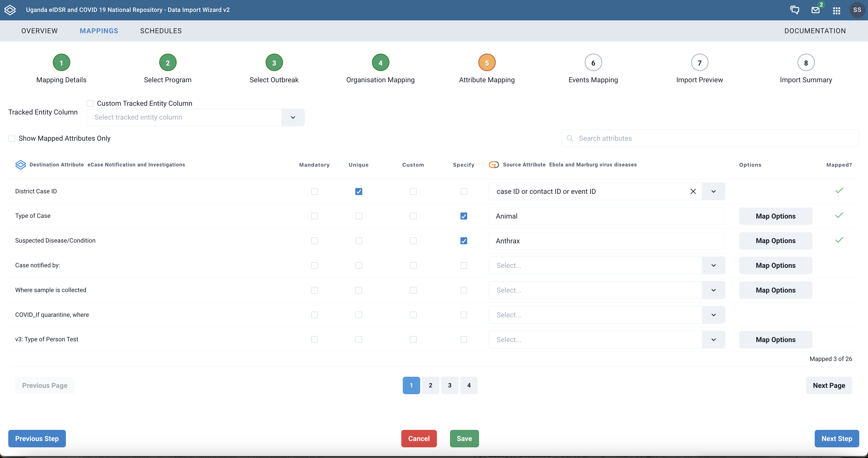The image size is (868, 458).
Task: Click the search magnifier icon
Action: (570, 138)
